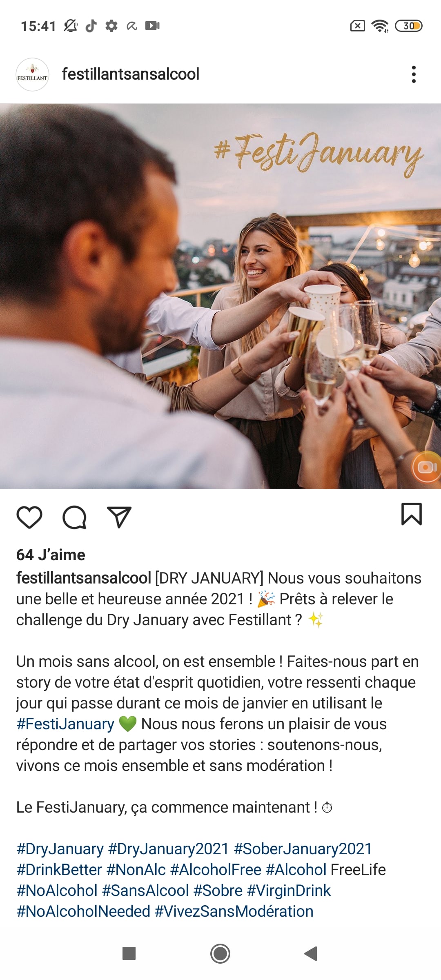
Task: Tap the settings gear status bar icon
Action: pos(111,26)
